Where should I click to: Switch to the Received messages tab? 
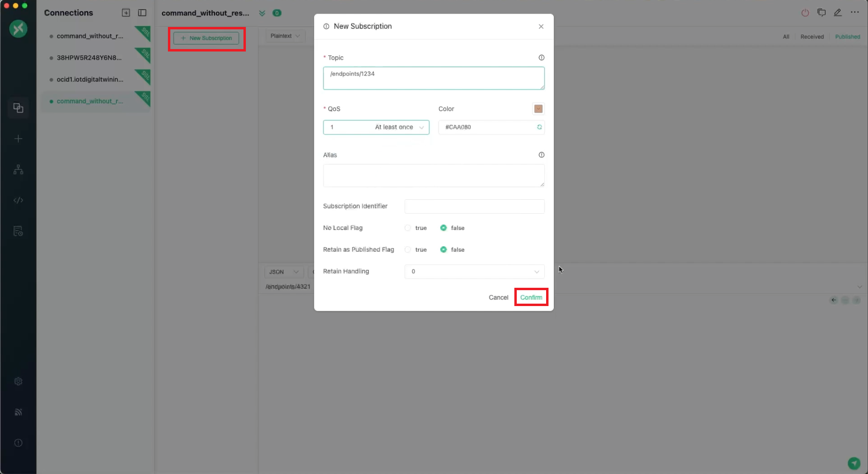coord(812,37)
